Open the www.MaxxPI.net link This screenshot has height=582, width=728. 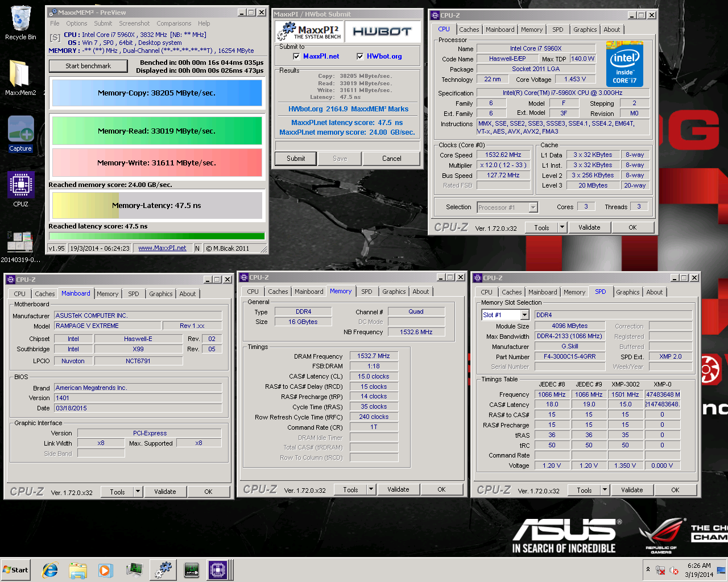(162, 248)
